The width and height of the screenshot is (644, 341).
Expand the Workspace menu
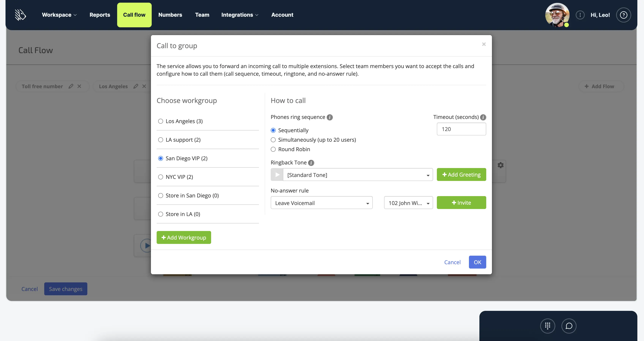pyautogui.click(x=59, y=15)
